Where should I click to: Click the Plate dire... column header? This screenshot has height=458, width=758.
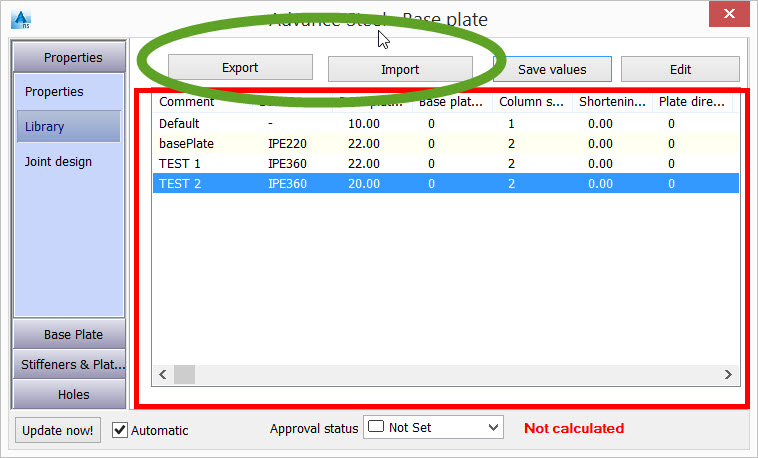click(692, 102)
